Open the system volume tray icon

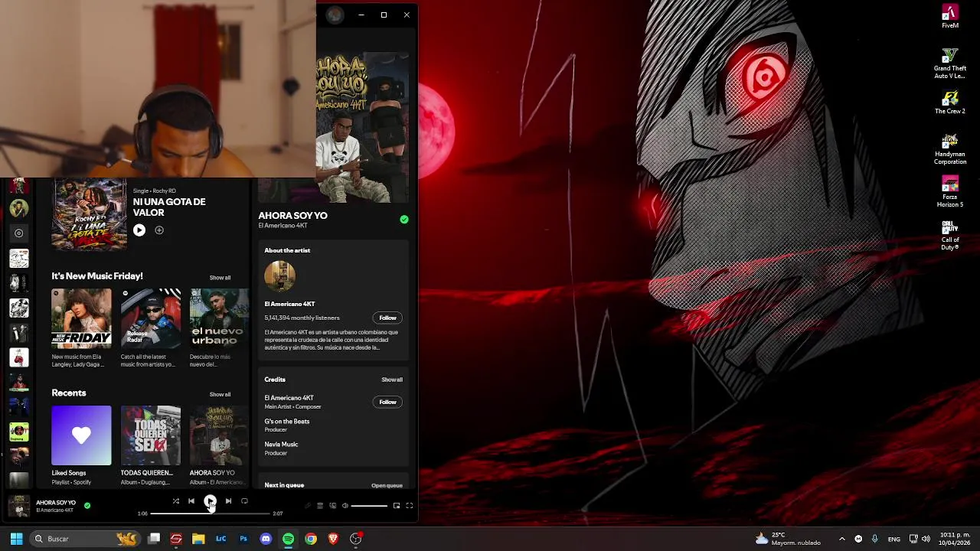[x=926, y=539]
